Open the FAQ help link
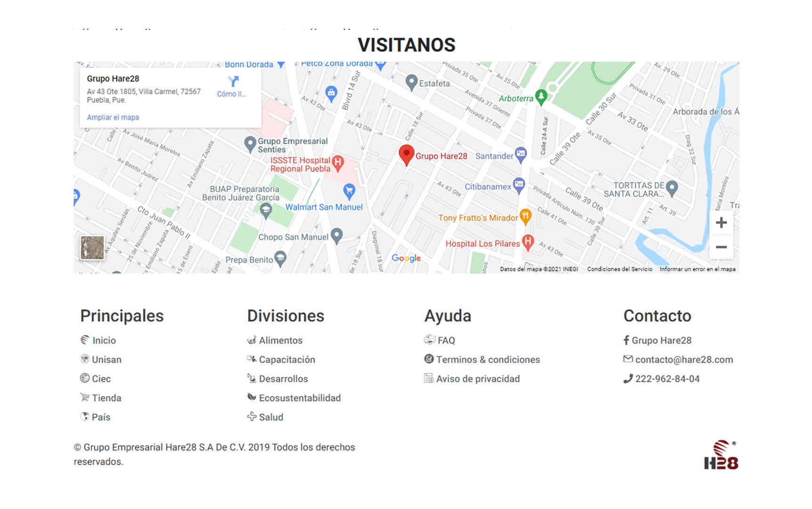This screenshot has height=509, width=812. tap(446, 340)
